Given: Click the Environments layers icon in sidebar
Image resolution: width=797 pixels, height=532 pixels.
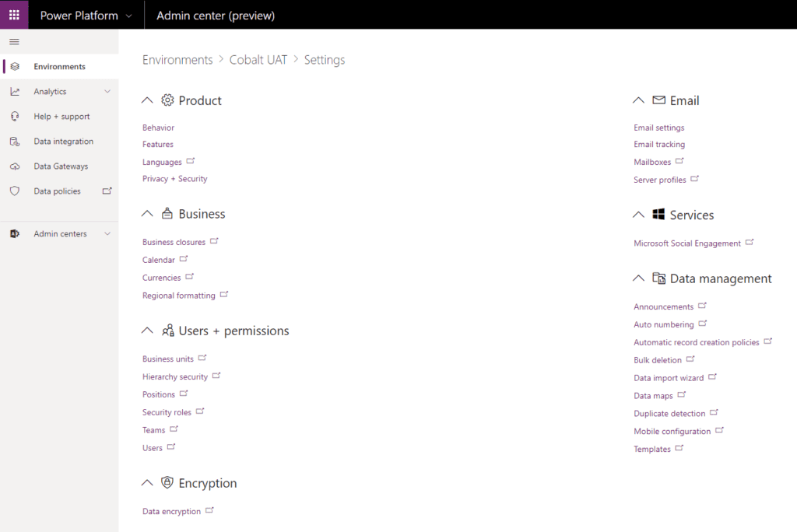Looking at the screenshot, I should (15, 67).
